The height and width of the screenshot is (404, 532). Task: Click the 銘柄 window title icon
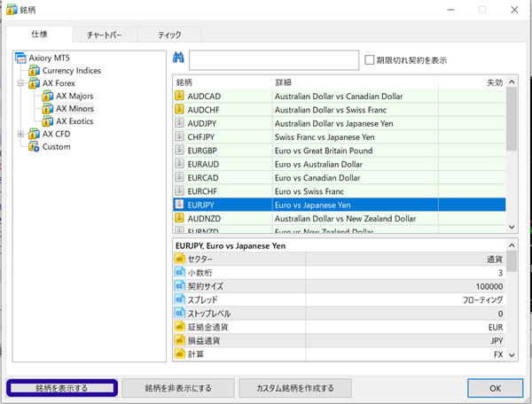pos(12,10)
